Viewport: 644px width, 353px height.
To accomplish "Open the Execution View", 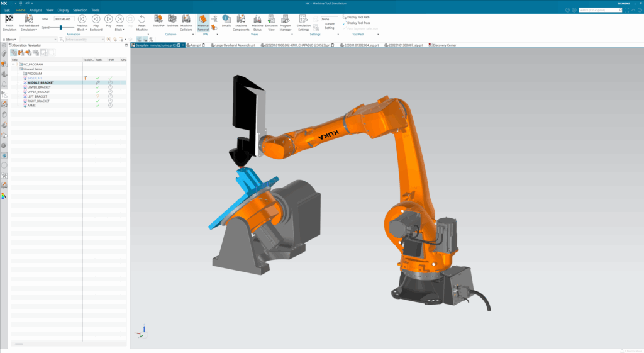I will 271,23.
